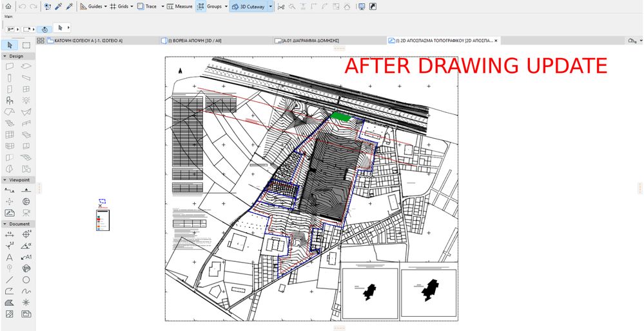Toggle the Trace reference button
Image resolution: width=644 pixels, height=331 pixels.
coord(146,6)
